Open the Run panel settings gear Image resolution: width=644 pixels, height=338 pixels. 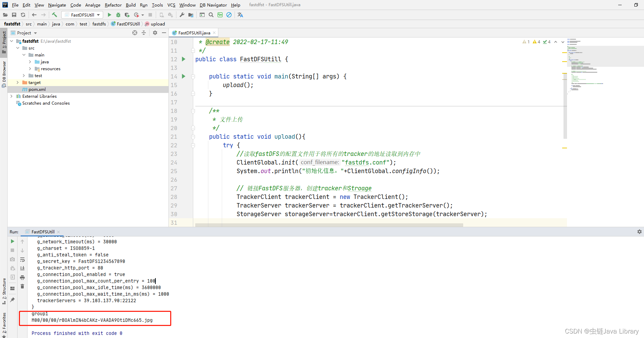click(x=639, y=232)
